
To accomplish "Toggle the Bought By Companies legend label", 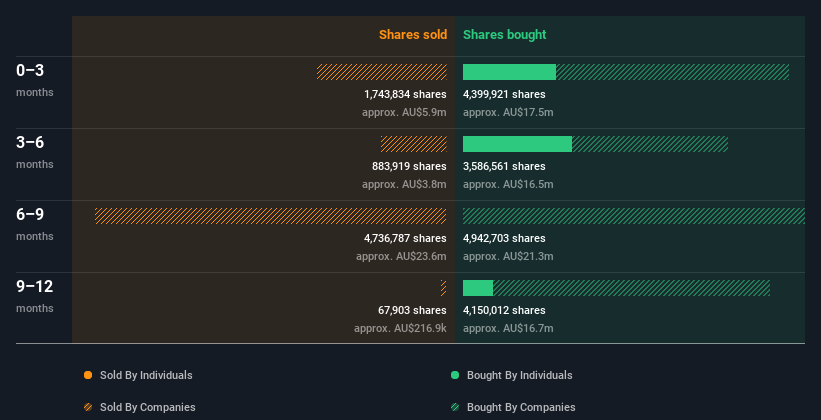I will coord(521,407).
